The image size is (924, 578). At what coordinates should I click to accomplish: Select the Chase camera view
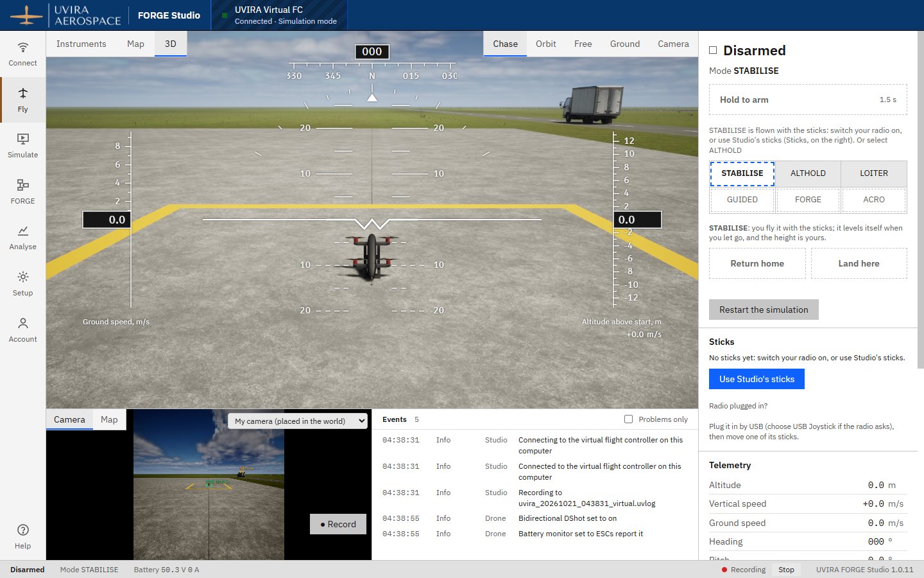coord(505,44)
